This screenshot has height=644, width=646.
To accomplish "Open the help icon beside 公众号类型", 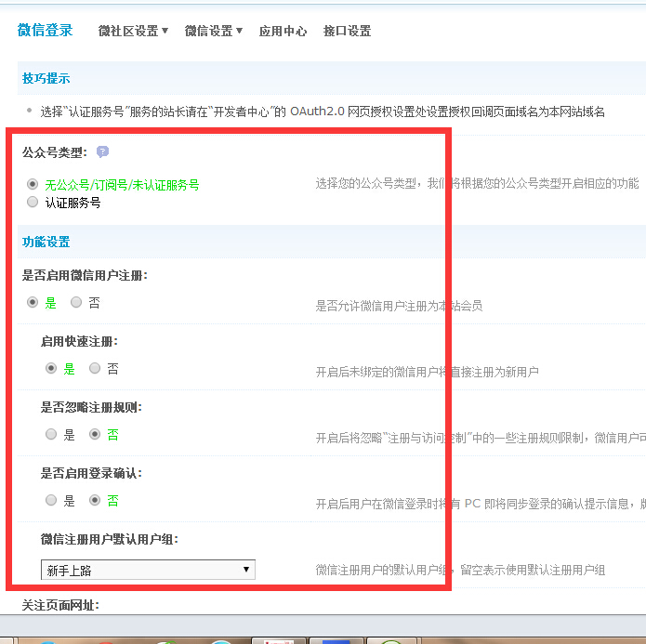I will (102, 152).
